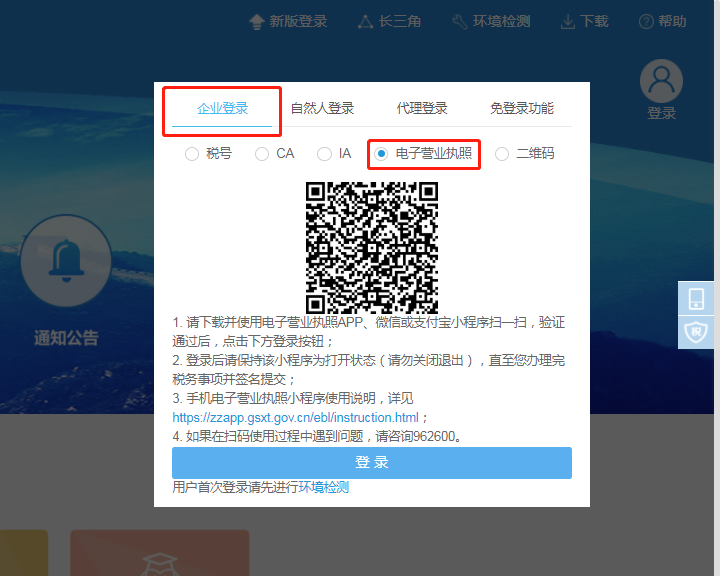Open 帮助 in the top navigation
Screen dimensions: 722x576
[x=672, y=22]
